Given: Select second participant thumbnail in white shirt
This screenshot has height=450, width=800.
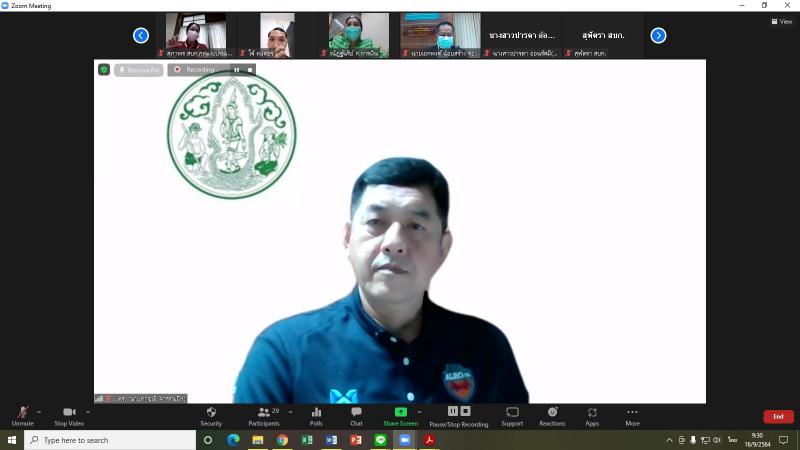Looking at the screenshot, I should tap(277, 35).
